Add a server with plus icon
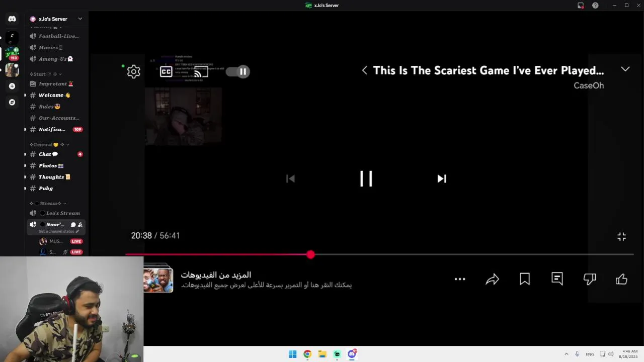644x362 pixels. 12,86
